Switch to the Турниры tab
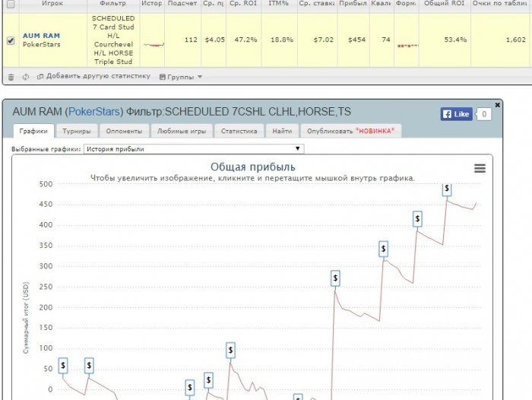532x400 pixels. coord(77,131)
